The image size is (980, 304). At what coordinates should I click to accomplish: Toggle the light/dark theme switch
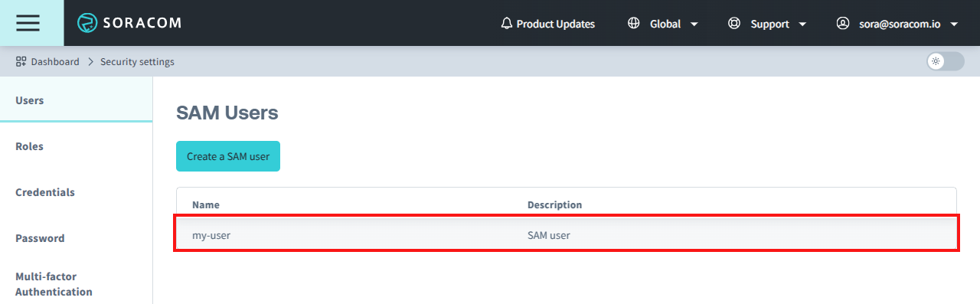click(x=945, y=61)
